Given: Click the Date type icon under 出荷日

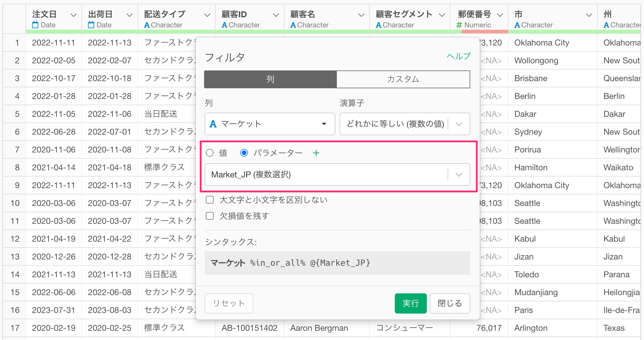Looking at the screenshot, I should pos(91,25).
